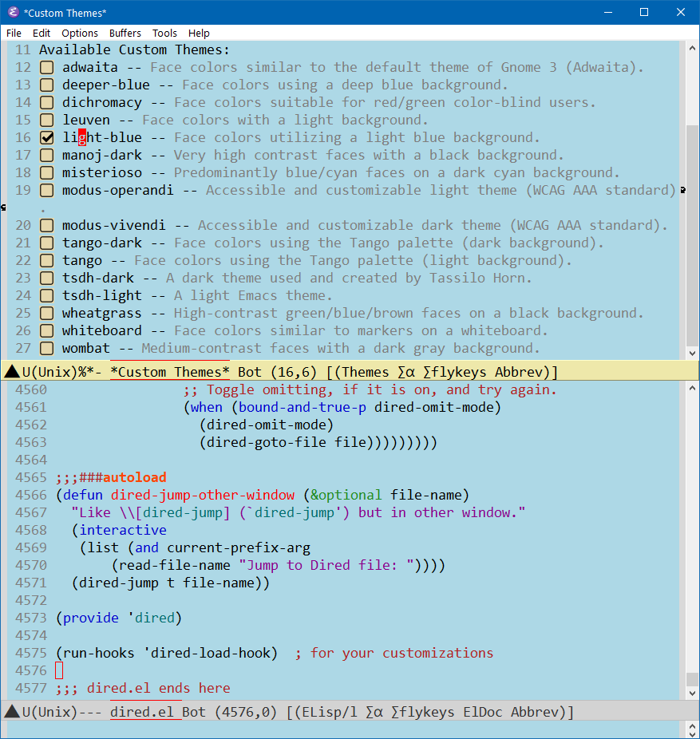
Task: Open the Buffers menu
Action: pos(125,33)
